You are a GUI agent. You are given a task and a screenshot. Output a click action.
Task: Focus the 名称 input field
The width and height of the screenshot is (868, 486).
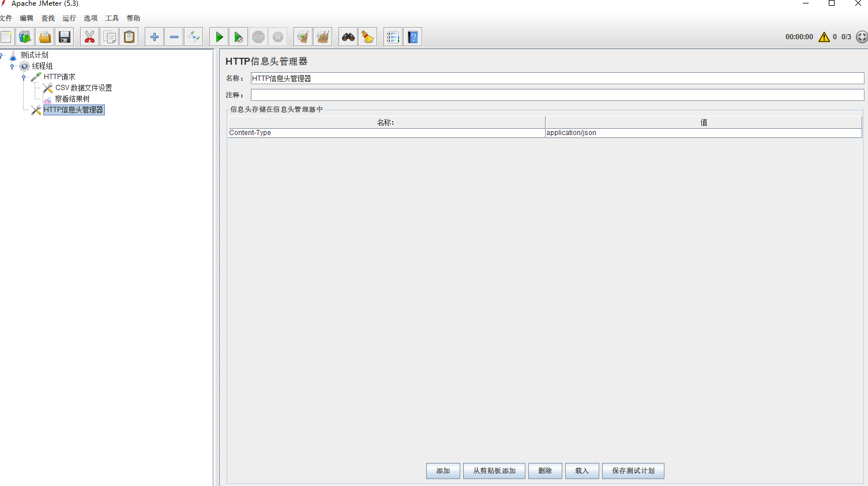pos(557,78)
